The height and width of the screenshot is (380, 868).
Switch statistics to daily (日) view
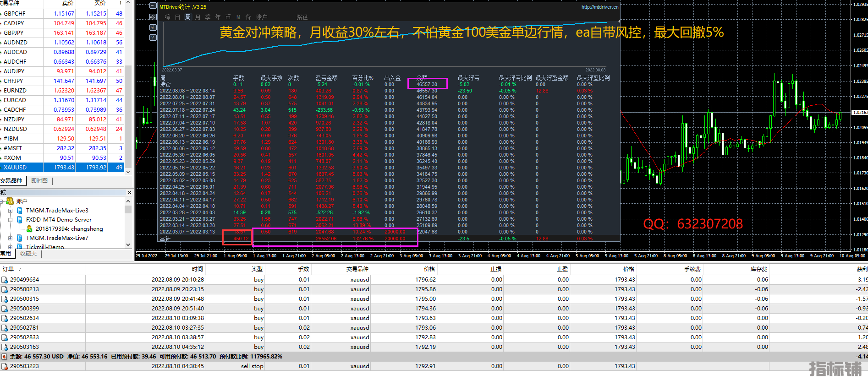177,17
